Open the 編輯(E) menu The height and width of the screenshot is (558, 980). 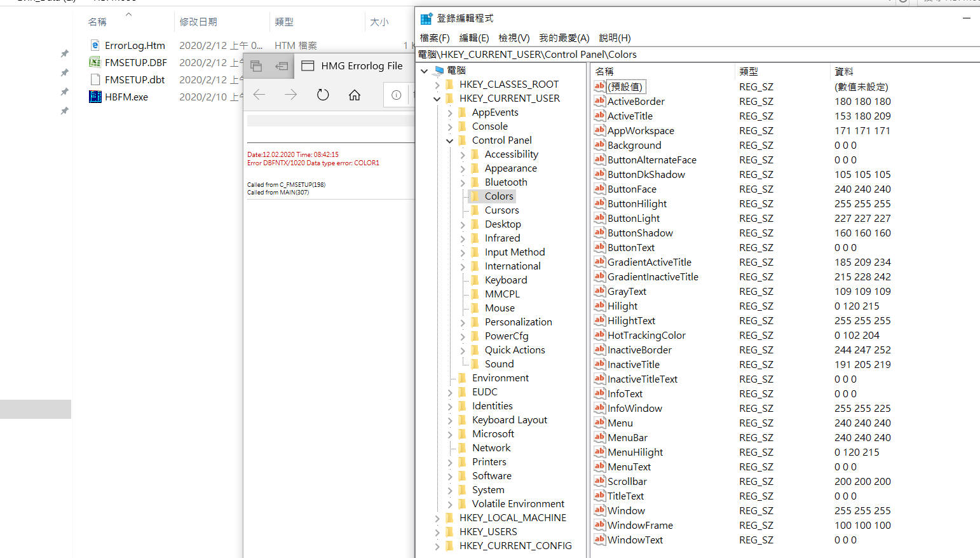click(x=474, y=38)
